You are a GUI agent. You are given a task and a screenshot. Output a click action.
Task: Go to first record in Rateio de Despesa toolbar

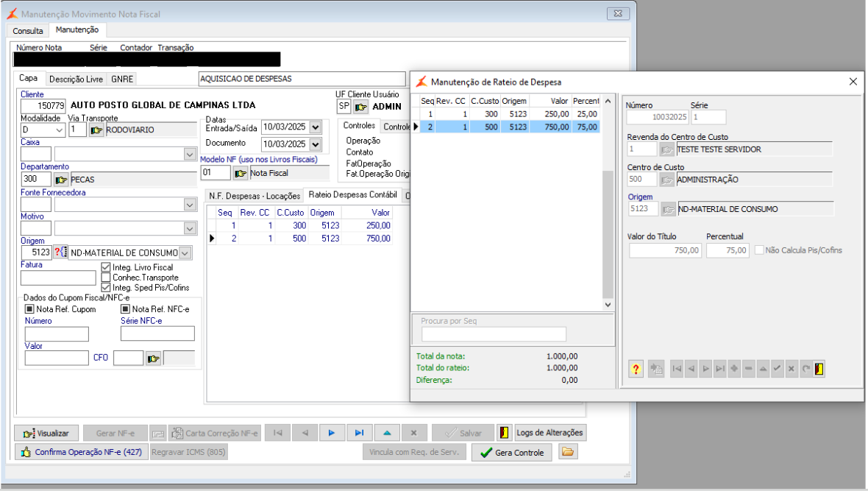pos(677,369)
